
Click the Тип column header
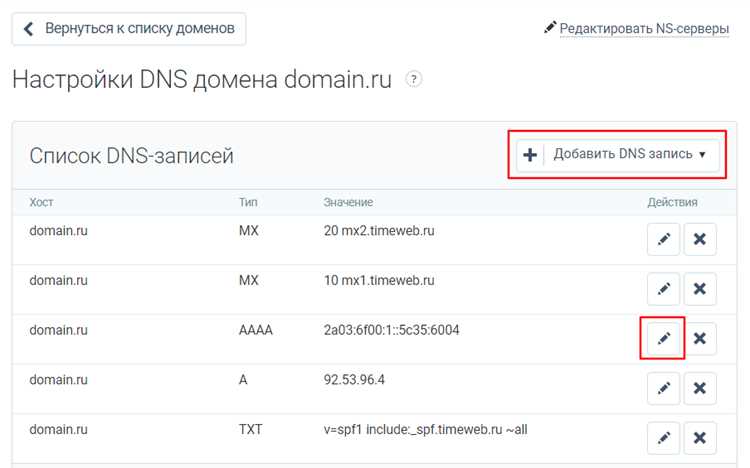tap(248, 202)
